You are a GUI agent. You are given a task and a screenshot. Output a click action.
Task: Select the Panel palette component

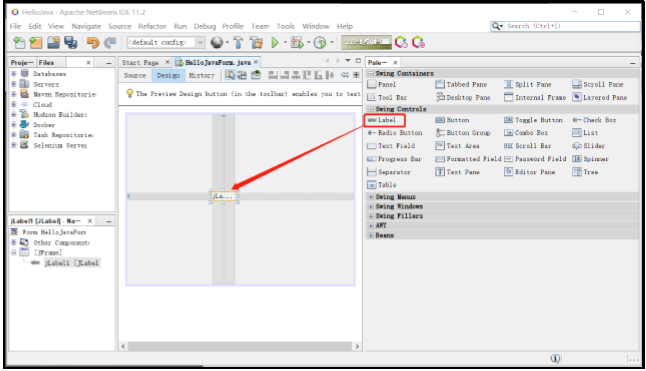tap(382, 84)
